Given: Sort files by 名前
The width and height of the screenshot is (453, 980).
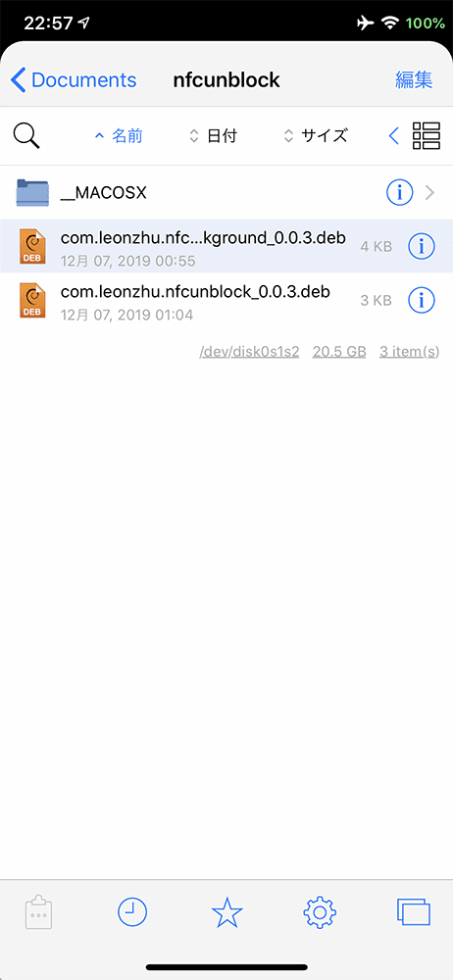Looking at the screenshot, I should [x=119, y=135].
